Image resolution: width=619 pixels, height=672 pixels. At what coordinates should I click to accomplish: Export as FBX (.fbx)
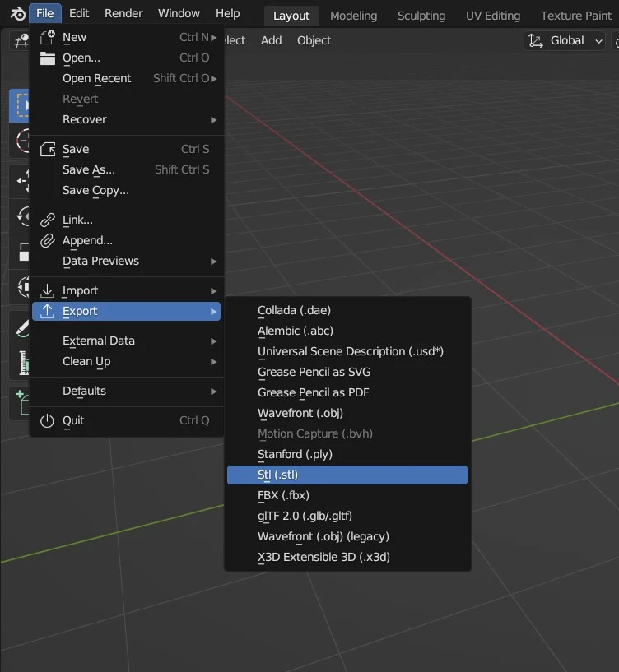point(347,495)
